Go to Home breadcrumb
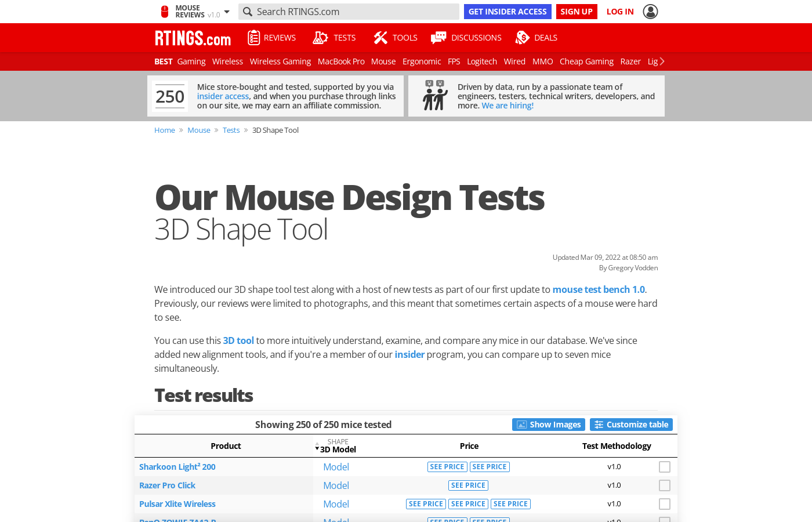The image size is (812, 522). click(165, 130)
